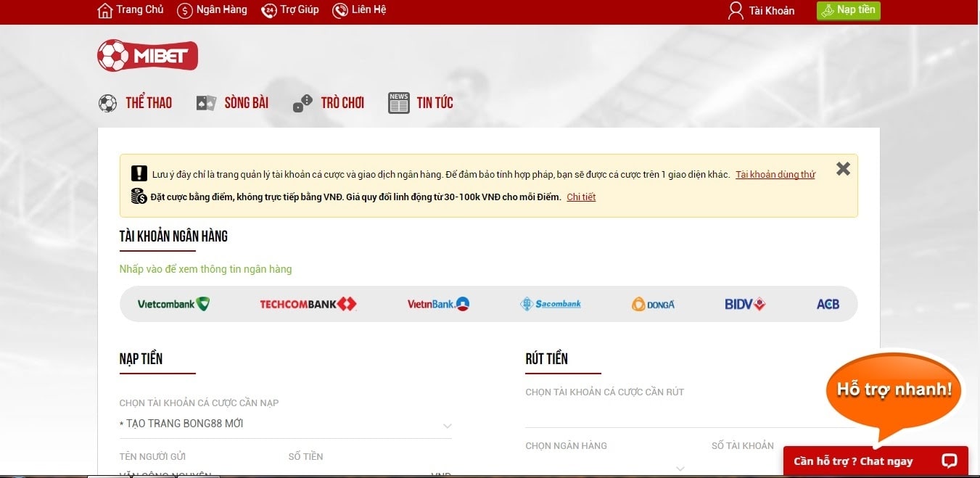
Task: Pick the Sacombank logo
Action: pos(551,304)
